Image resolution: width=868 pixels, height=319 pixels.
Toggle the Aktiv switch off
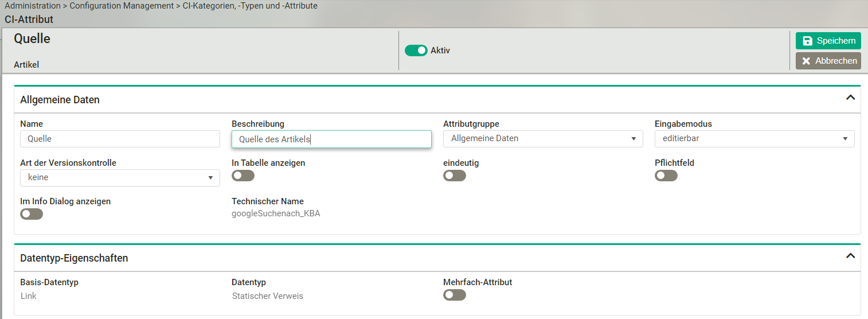pyautogui.click(x=416, y=50)
